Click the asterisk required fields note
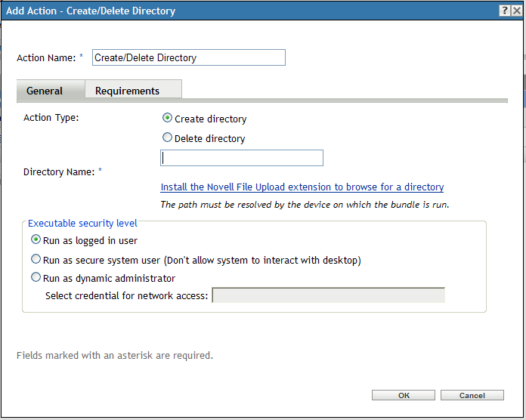The image size is (526, 420). pyautogui.click(x=114, y=355)
